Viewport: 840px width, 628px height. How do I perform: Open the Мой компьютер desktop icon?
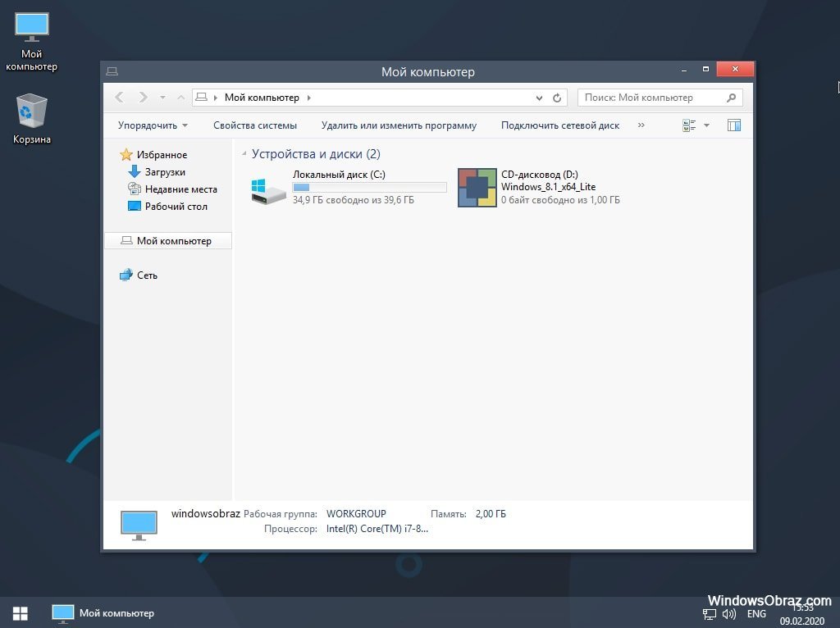click(32, 43)
